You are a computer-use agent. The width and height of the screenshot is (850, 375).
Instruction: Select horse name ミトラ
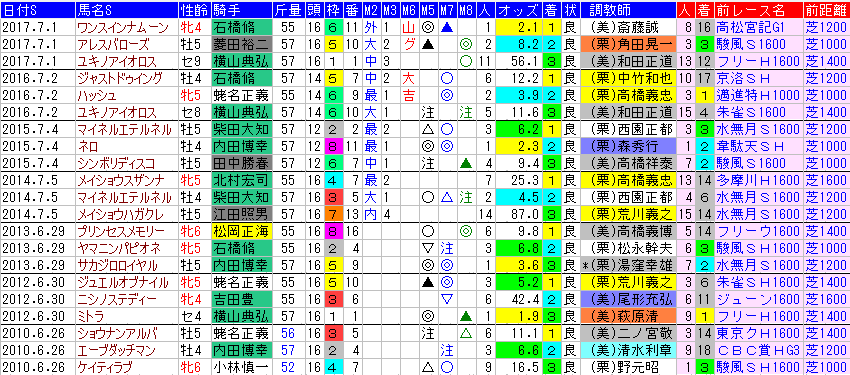pos(91,317)
